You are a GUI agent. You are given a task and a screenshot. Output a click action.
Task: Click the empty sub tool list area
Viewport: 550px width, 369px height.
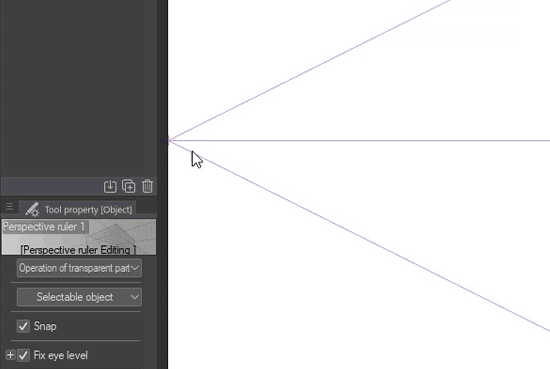pos(79,88)
